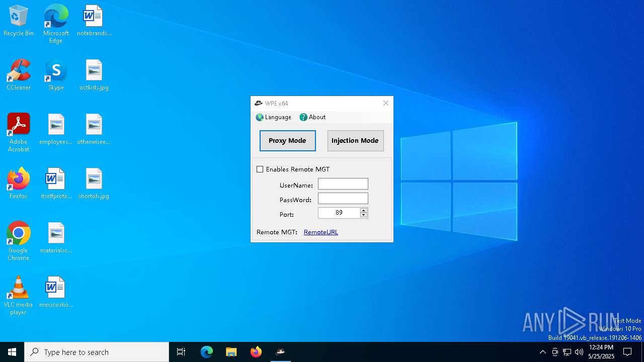Launch Firefox from the taskbar
This screenshot has width=644, height=362.
click(256, 352)
